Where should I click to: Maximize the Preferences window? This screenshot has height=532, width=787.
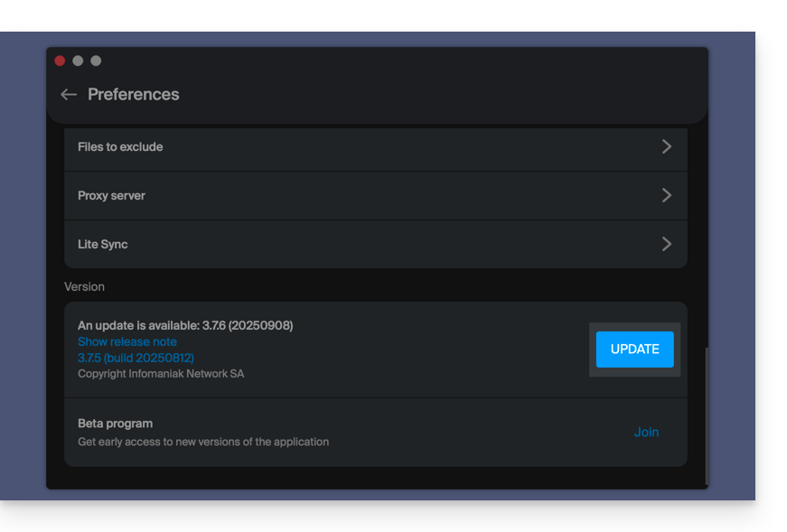point(96,61)
